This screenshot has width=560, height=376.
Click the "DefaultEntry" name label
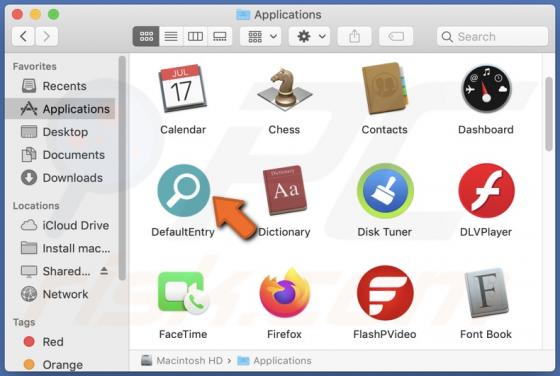click(x=183, y=232)
